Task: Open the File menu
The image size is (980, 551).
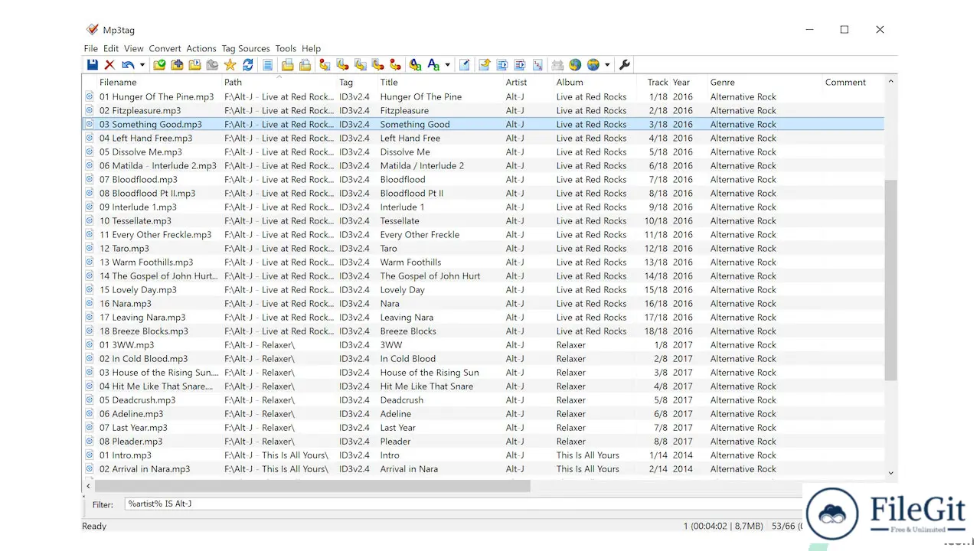Action: (91, 48)
